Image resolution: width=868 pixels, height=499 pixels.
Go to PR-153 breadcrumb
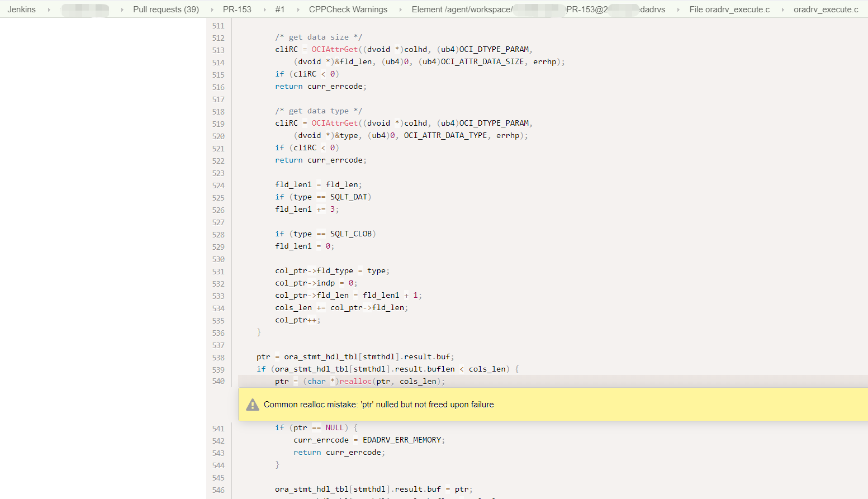click(x=237, y=9)
